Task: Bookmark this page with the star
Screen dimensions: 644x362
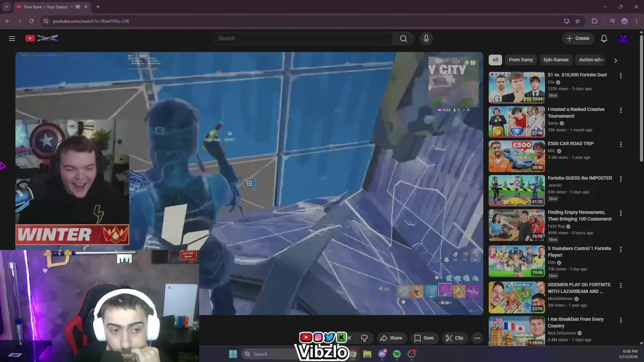Action: click(578, 21)
